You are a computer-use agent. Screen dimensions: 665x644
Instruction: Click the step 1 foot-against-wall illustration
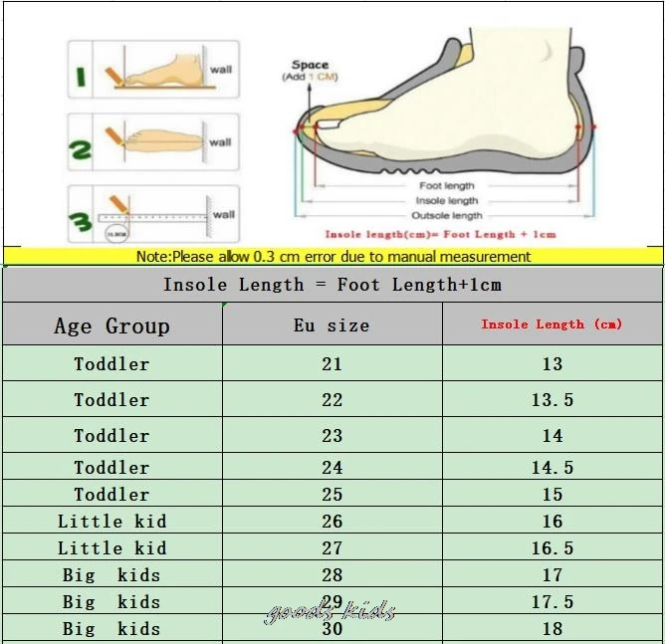pos(153,70)
